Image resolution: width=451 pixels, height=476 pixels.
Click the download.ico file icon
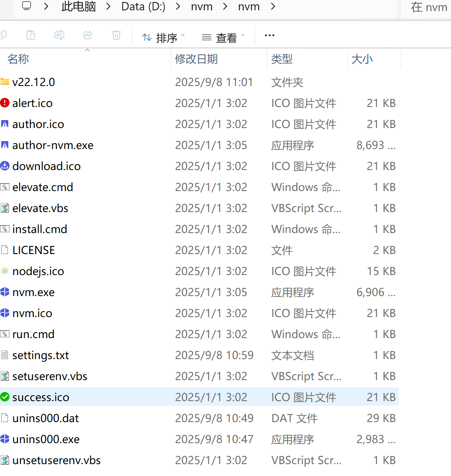click(5, 166)
